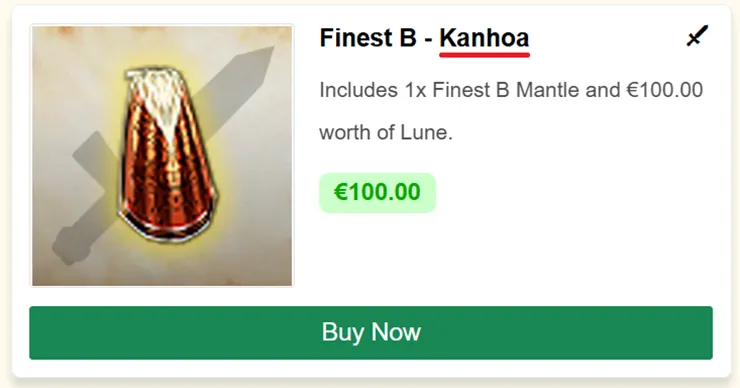Click the €100.00 amount within the description

tap(664, 90)
